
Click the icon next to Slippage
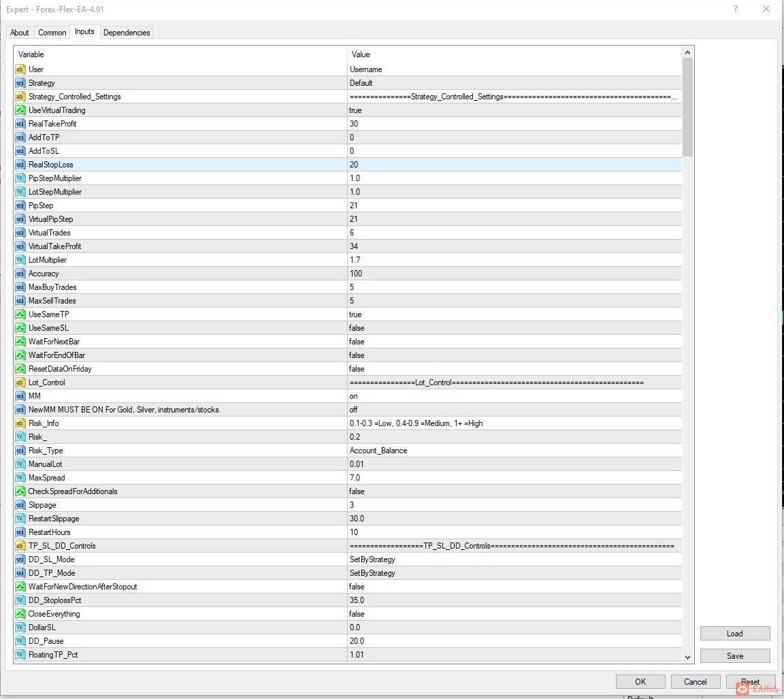point(20,505)
